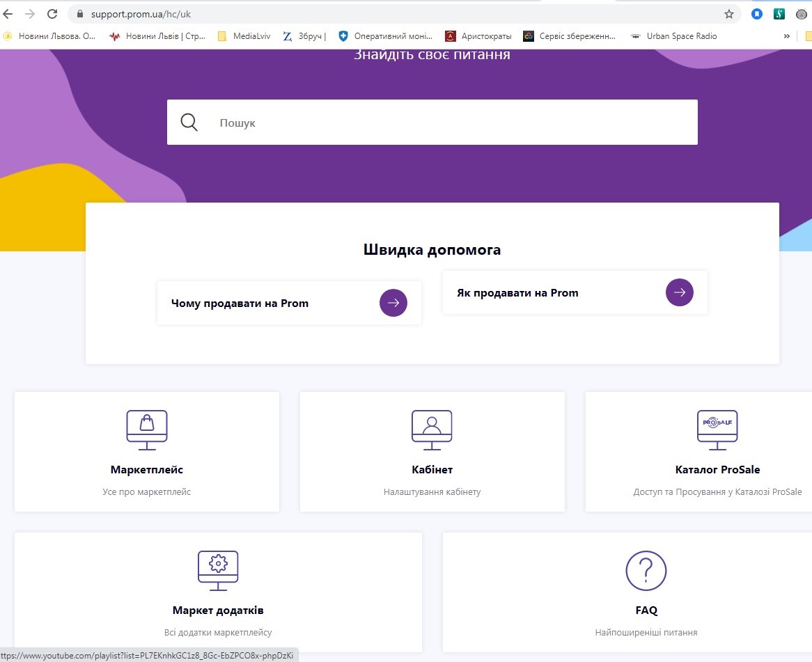The width and height of the screenshot is (812, 662).
Task: Click the Маркетплейс monitor icon
Action: coord(146,429)
